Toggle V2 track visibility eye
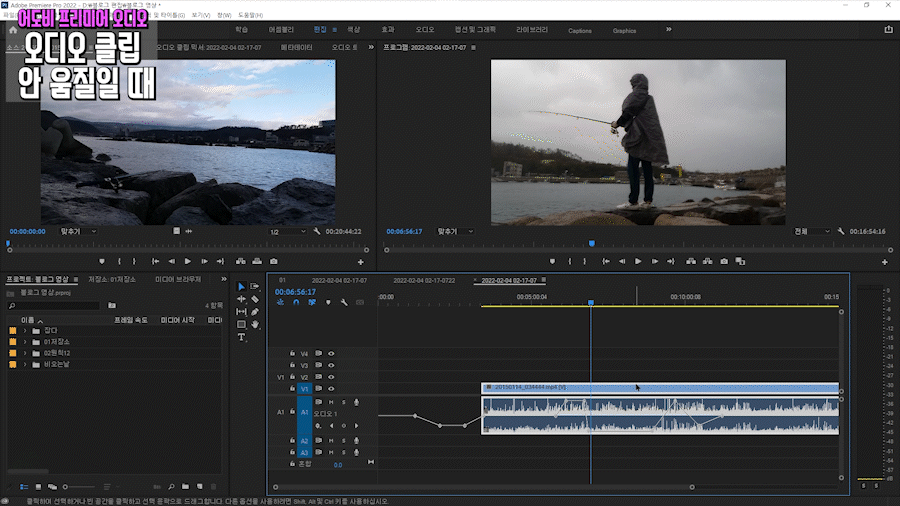Image resolution: width=900 pixels, height=506 pixels. point(331,377)
